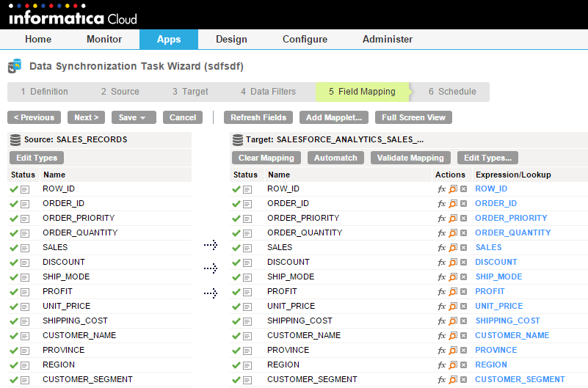Click Clear Mapping button
Viewport: 588px width, 388px height.
[x=266, y=158]
